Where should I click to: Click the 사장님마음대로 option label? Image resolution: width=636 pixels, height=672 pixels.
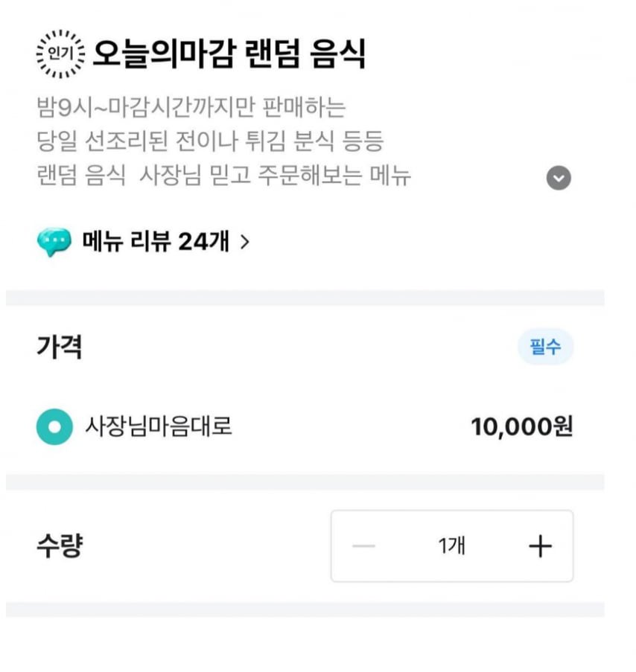coord(159,427)
